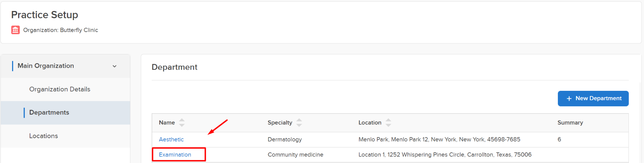Click the red organization building icon
The image size is (644, 163).
click(16, 30)
